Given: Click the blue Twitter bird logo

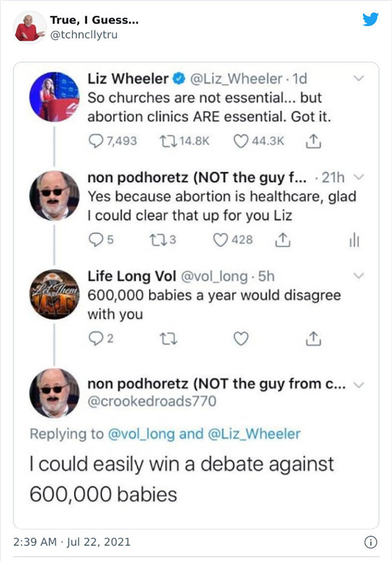Looking at the screenshot, I should (370, 19).
